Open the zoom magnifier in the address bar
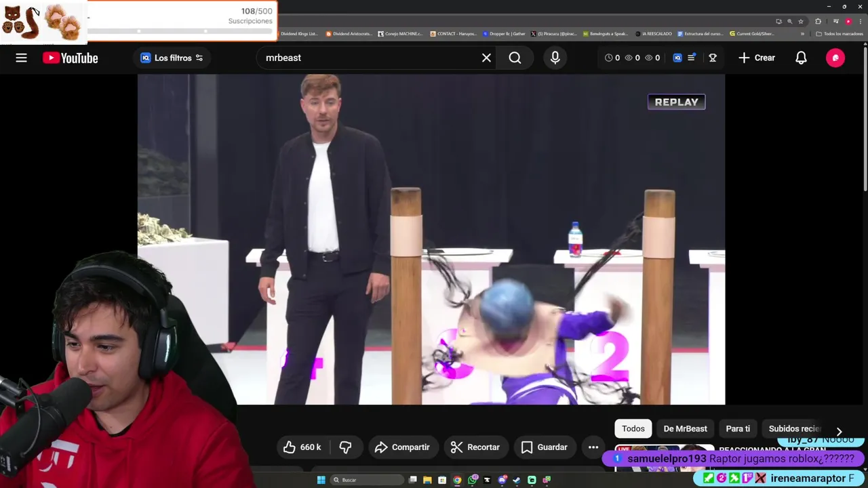Image resolution: width=868 pixels, height=488 pixels. click(x=789, y=21)
